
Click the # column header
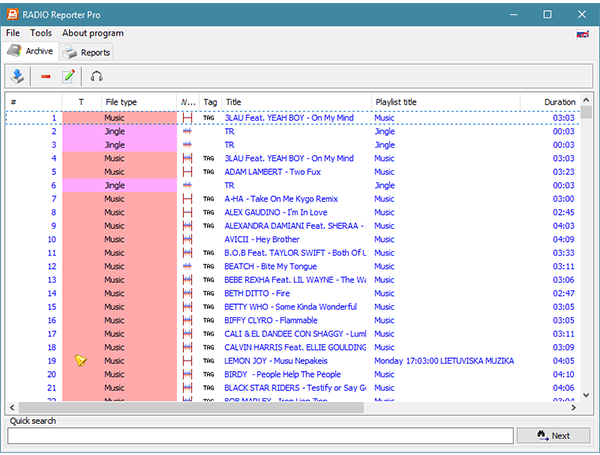pyautogui.click(x=34, y=102)
